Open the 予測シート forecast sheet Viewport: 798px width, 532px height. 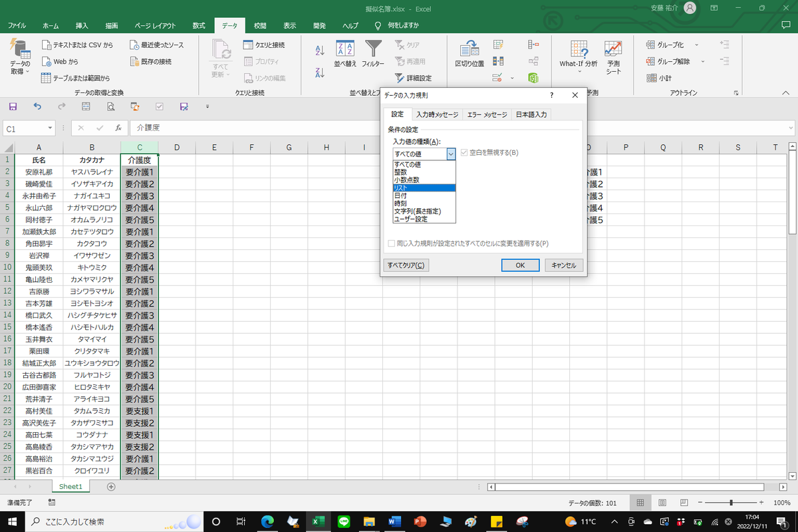coord(613,57)
